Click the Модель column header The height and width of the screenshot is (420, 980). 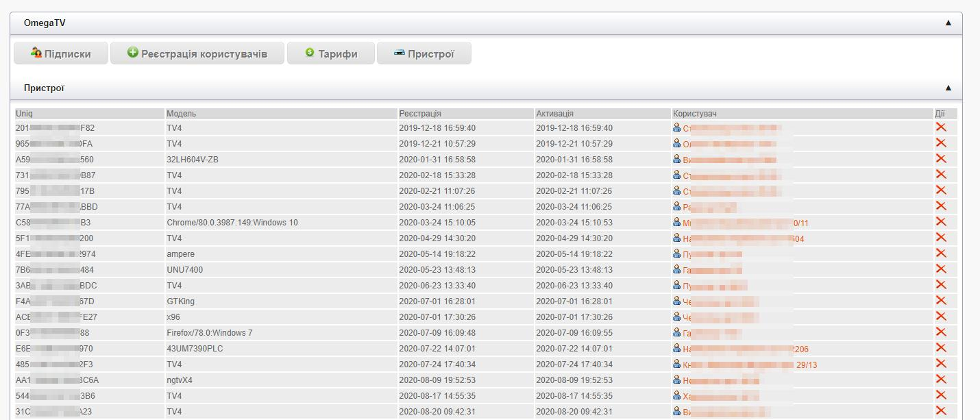[182, 113]
